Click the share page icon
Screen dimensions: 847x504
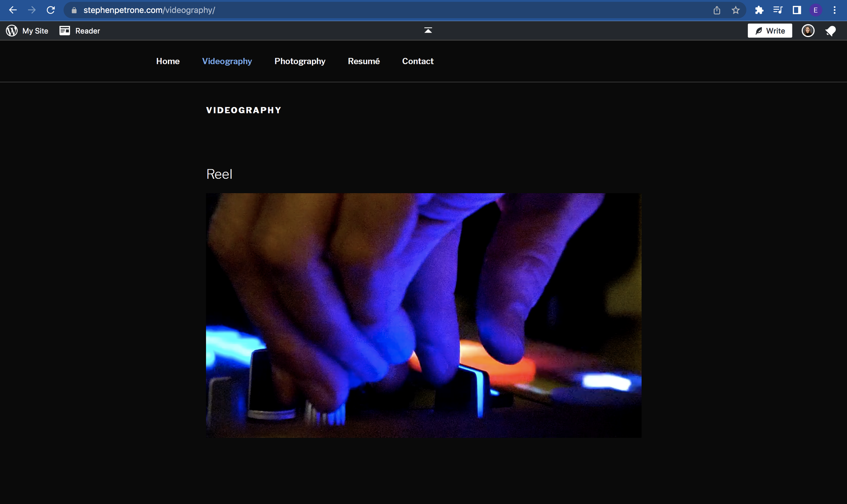point(717,10)
